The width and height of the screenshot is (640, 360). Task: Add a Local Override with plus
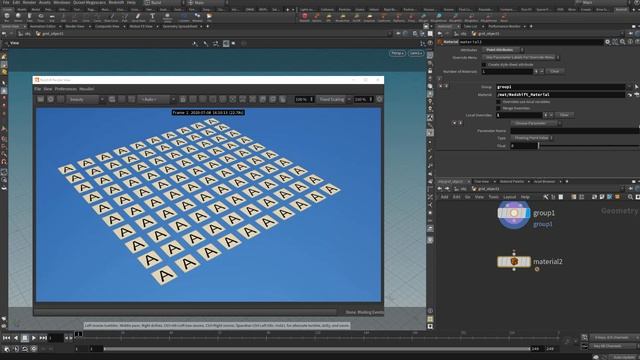546,115
